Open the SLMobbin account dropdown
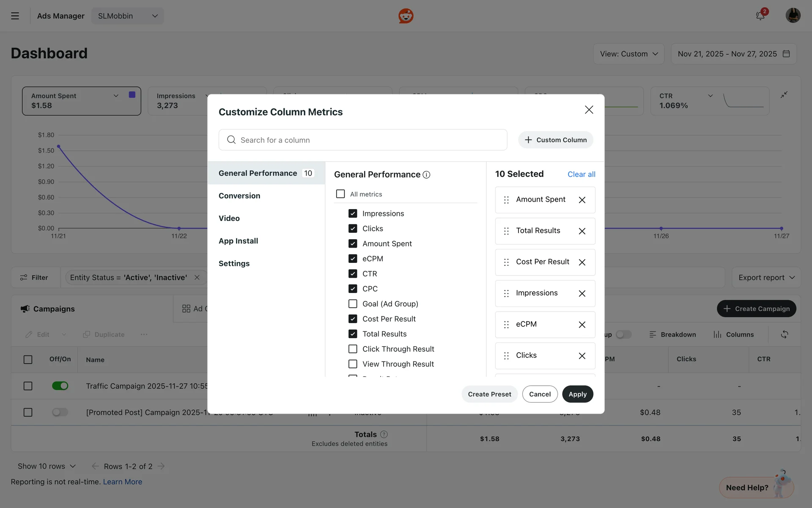This screenshot has height=508, width=812. pyautogui.click(x=127, y=16)
